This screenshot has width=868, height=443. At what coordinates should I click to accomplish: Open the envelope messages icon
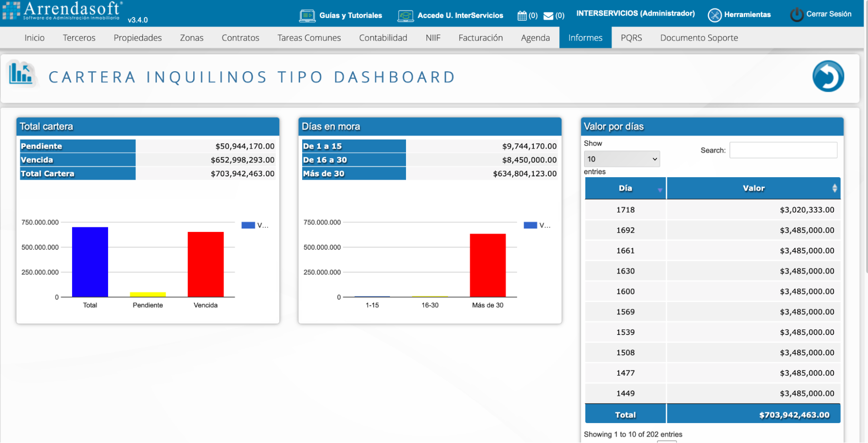(548, 16)
